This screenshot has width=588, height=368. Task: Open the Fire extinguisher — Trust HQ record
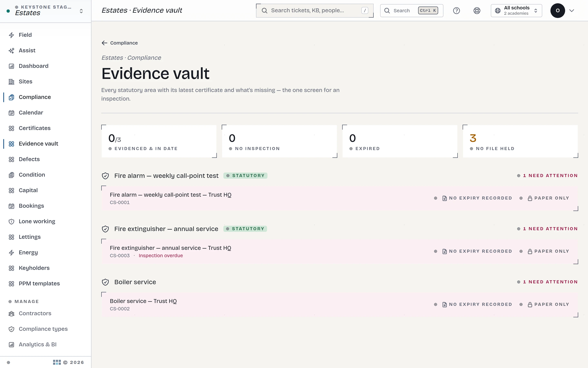[340, 251]
